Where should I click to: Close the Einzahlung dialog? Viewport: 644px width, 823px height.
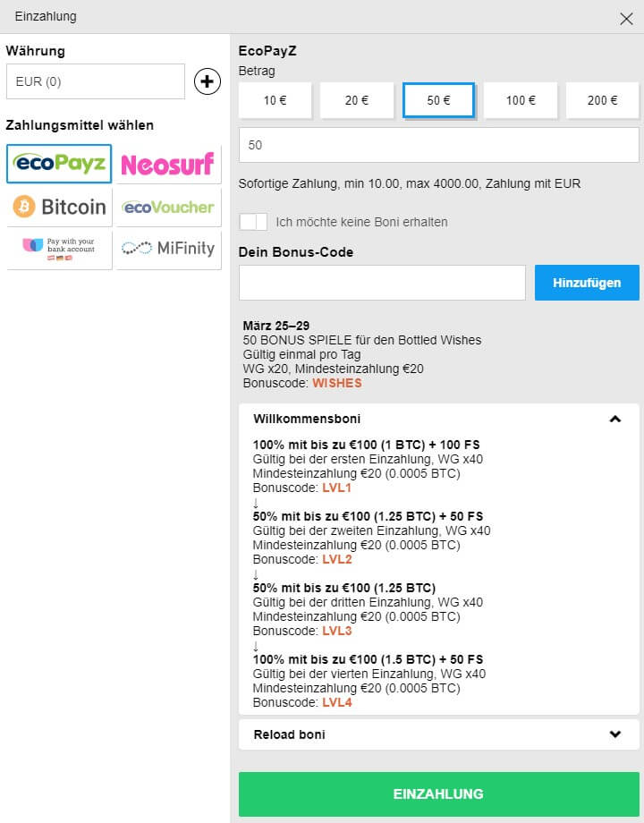tap(626, 18)
